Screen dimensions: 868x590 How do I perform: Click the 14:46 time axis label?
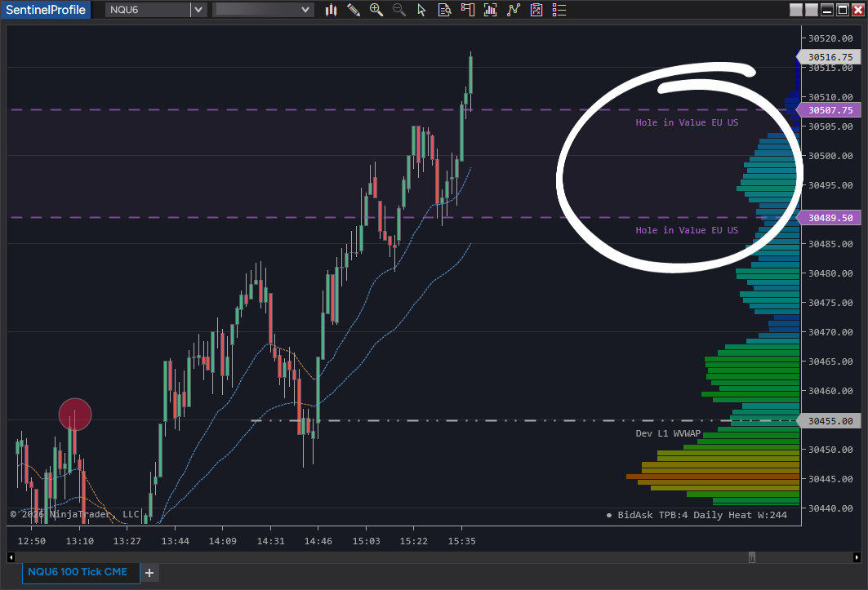[x=318, y=541]
